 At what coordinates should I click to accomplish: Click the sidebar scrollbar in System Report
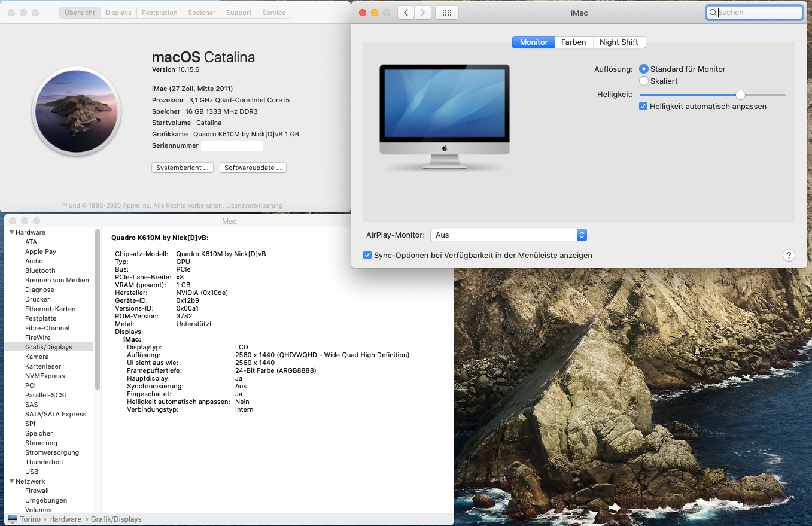[x=97, y=309]
